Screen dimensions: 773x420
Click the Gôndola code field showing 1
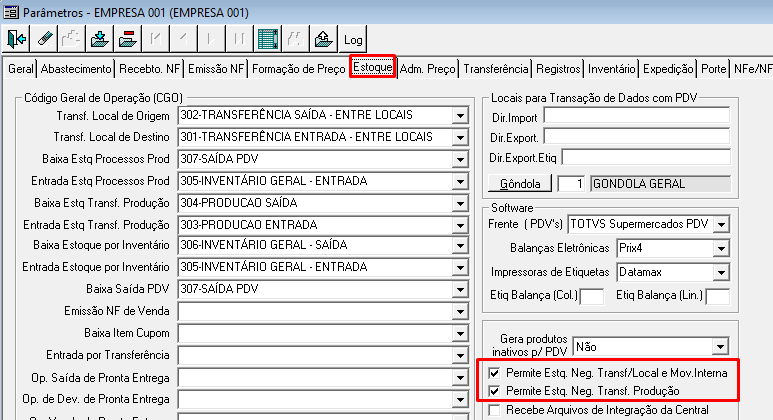[571, 184]
